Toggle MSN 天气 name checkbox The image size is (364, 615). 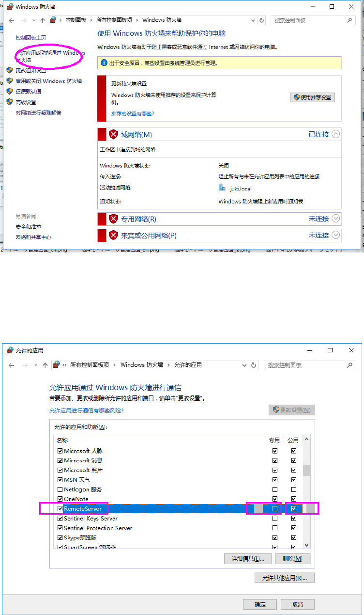(x=60, y=480)
